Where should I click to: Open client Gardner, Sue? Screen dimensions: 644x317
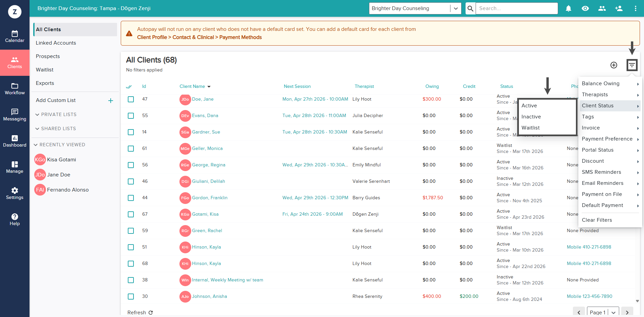click(206, 132)
